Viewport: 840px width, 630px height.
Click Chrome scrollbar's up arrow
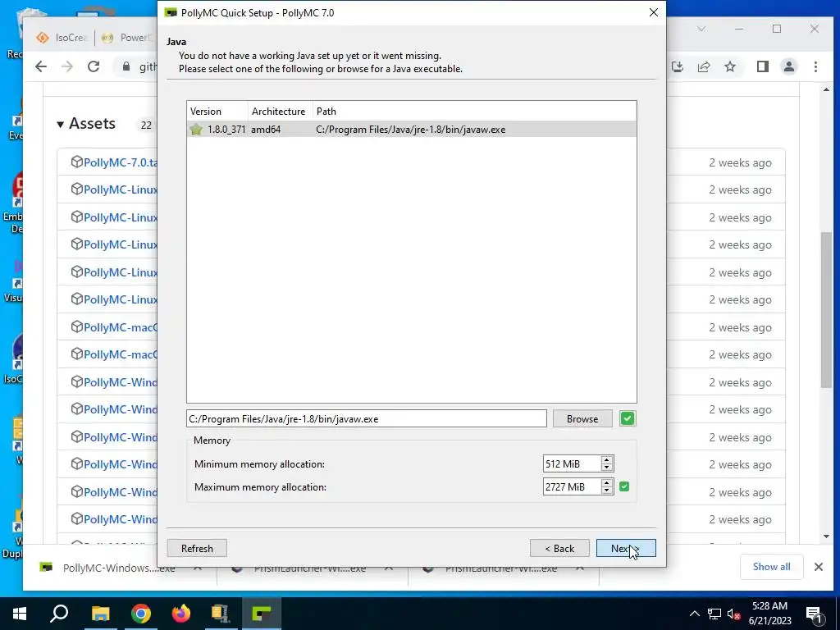[826, 89]
